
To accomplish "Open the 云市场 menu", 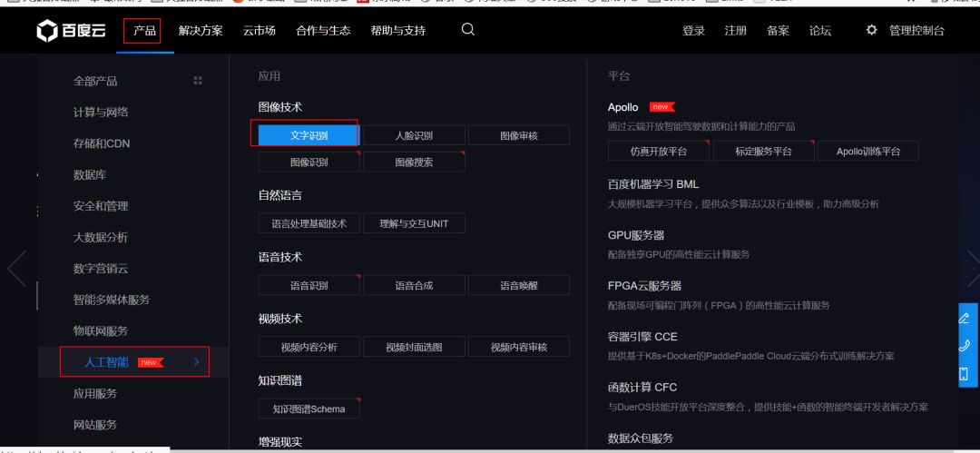I will click(x=260, y=30).
